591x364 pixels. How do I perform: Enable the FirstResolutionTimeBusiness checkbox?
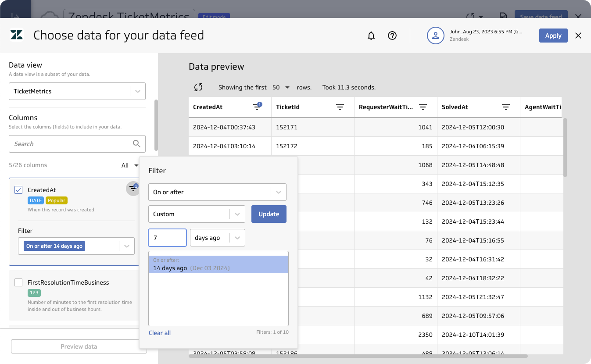(x=18, y=282)
